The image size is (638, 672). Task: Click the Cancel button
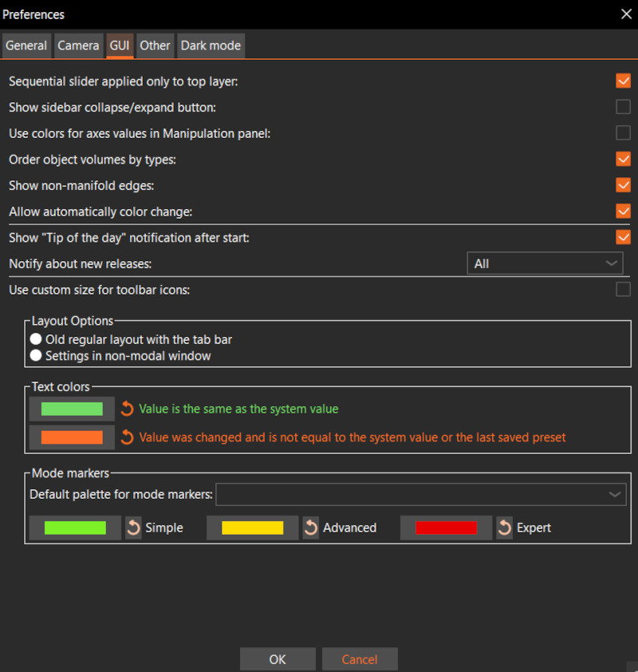[x=360, y=659]
